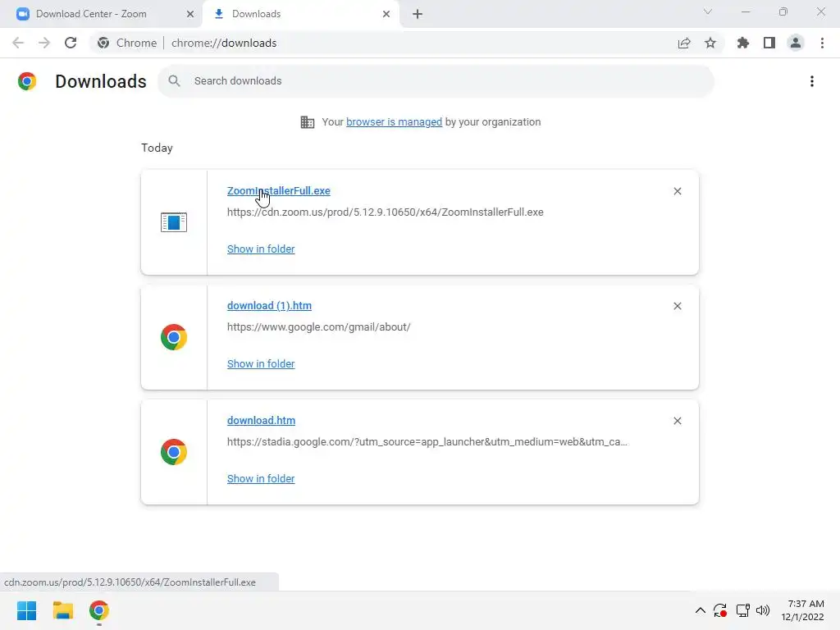Click the Chrome site info chip
Viewport: 840px width, 630px height.
(x=127, y=43)
